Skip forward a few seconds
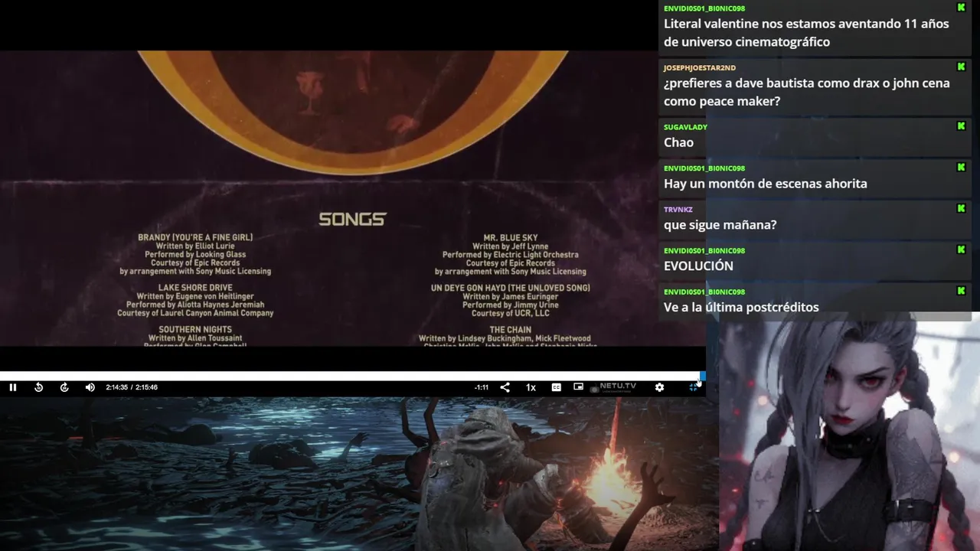 pos(64,387)
